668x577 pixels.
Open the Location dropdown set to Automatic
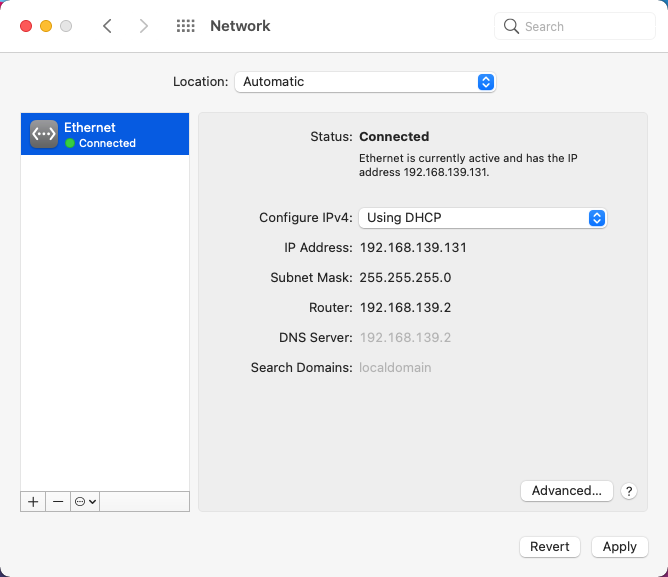click(x=365, y=82)
